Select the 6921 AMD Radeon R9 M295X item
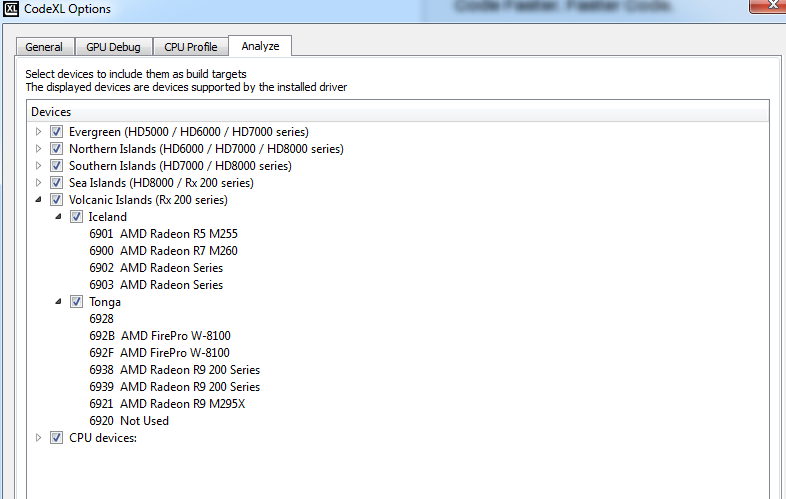Viewport: 786px width, 499px height. click(x=167, y=404)
